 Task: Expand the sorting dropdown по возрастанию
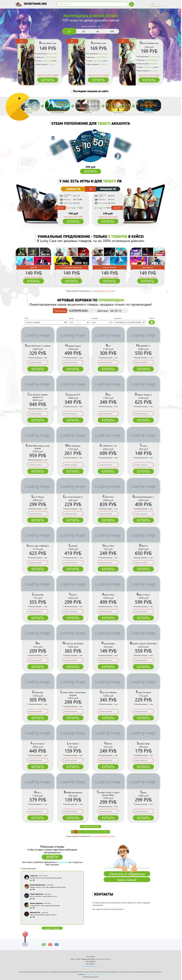click(130, 322)
